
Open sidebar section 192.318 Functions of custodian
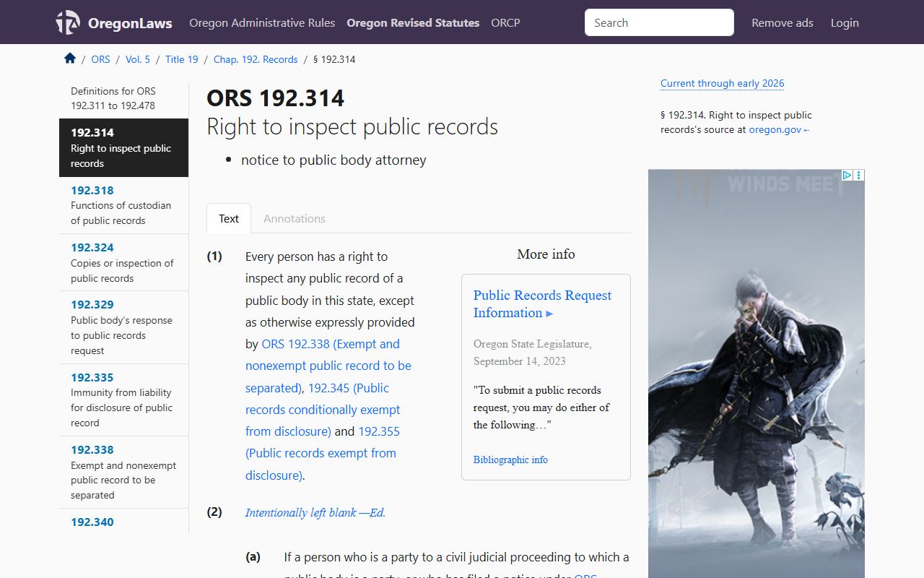pyautogui.click(x=123, y=205)
